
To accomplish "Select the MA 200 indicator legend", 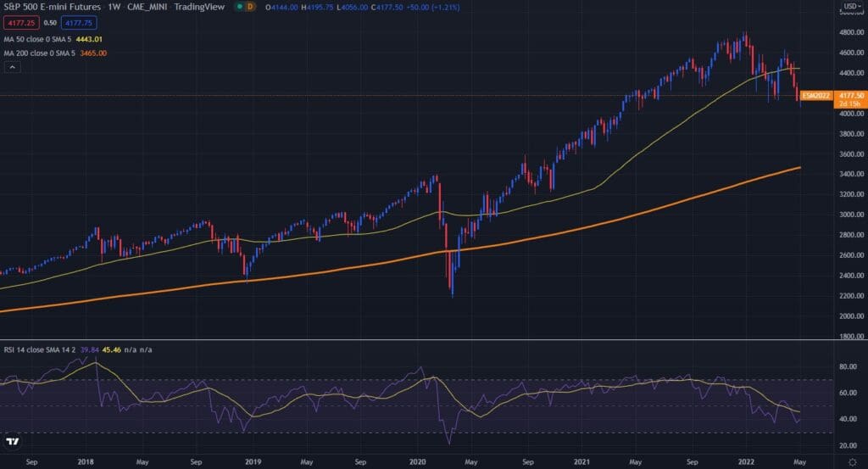I will (x=36, y=53).
